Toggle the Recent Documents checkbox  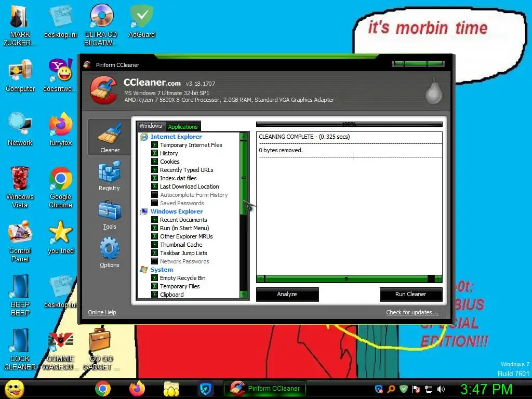[x=154, y=220]
